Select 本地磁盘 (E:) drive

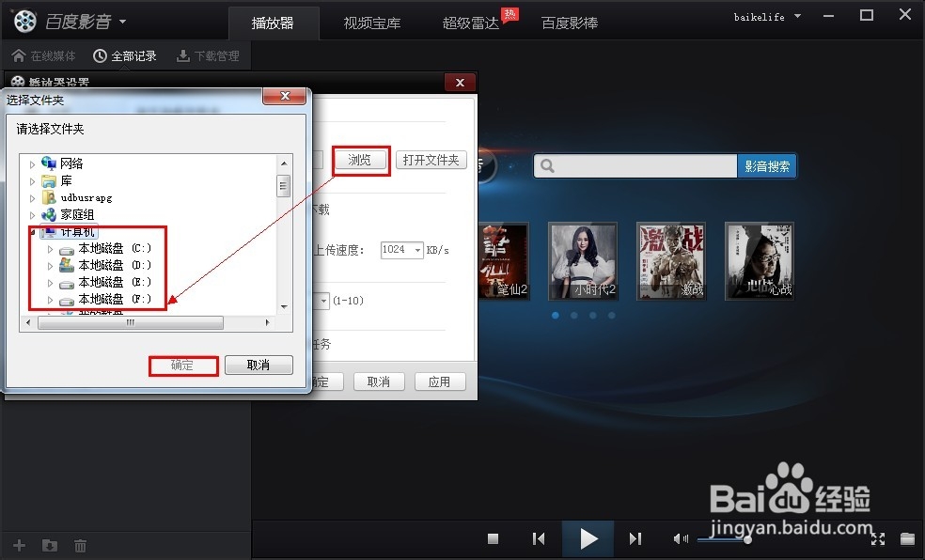(x=105, y=283)
